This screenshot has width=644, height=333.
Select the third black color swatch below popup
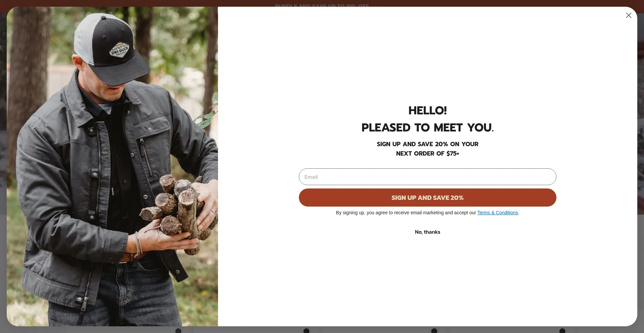pos(434,331)
